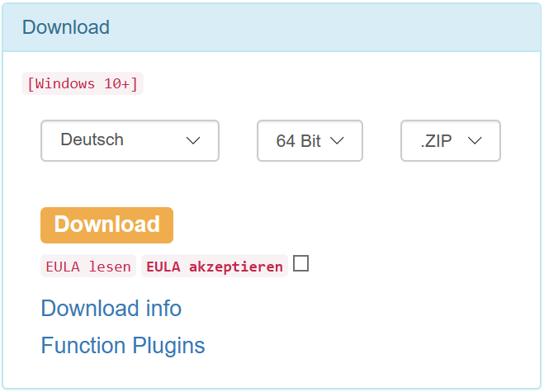This screenshot has width=544, height=392.
Task: Click the Download panel header title
Action: [65, 27]
